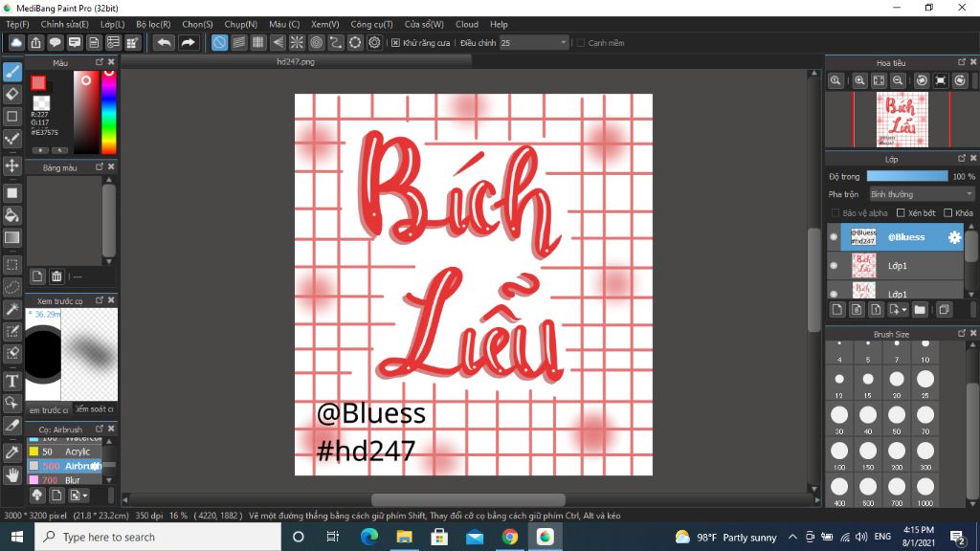Duplicate the current layer
The width and height of the screenshot is (980, 551).
pos(944,309)
